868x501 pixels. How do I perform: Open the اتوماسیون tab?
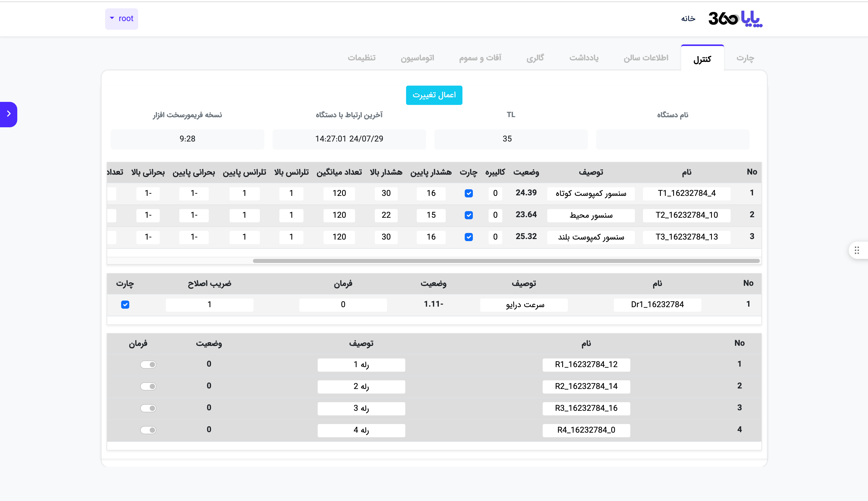point(417,58)
